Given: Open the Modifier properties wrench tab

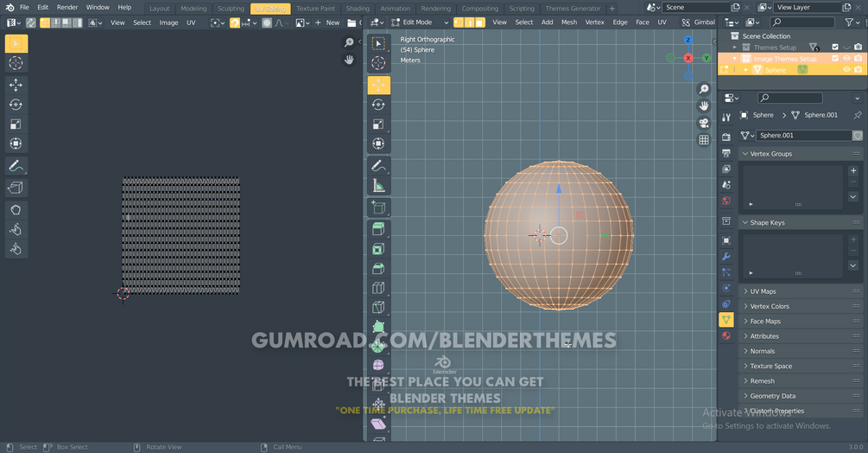Looking at the screenshot, I should (x=726, y=257).
